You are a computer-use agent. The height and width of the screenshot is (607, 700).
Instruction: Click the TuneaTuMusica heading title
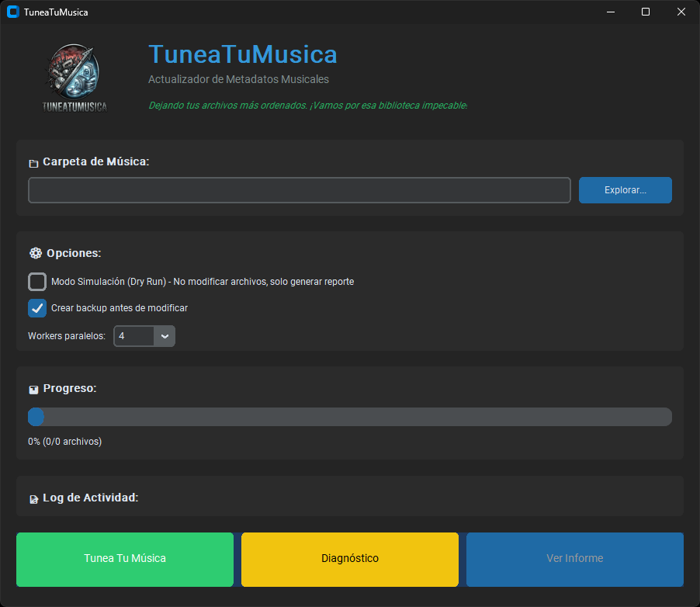[242, 54]
